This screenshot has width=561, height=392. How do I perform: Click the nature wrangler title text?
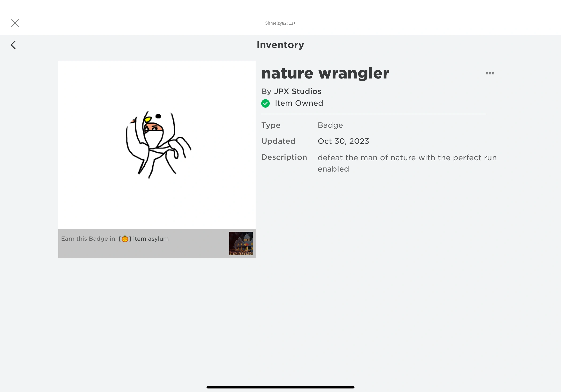(325, 73)
